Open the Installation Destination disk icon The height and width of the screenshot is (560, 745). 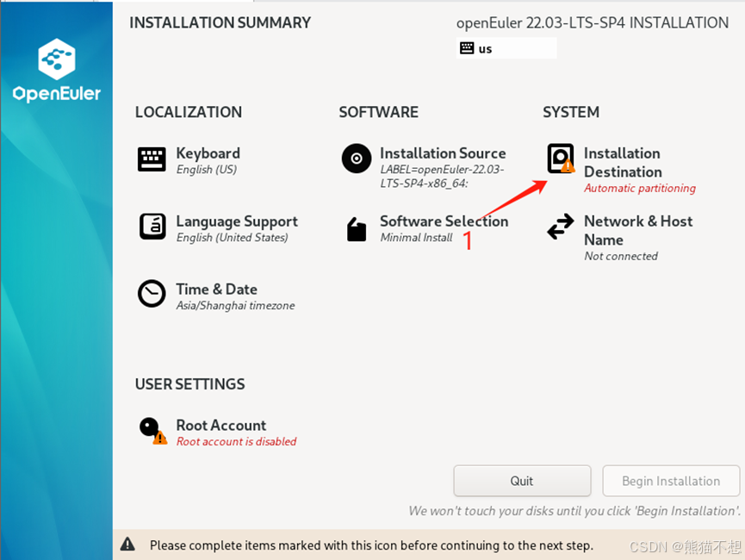coord(561,159)
